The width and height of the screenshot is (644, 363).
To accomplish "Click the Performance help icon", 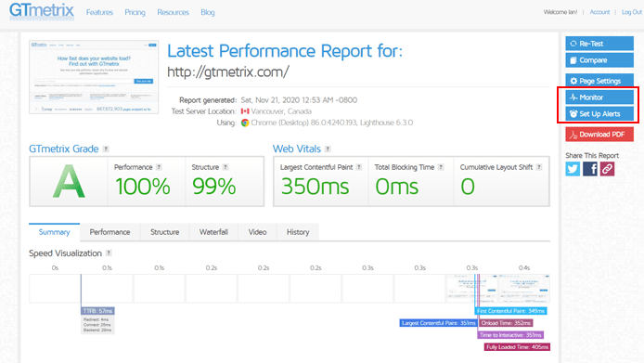I will pos(159,167).
